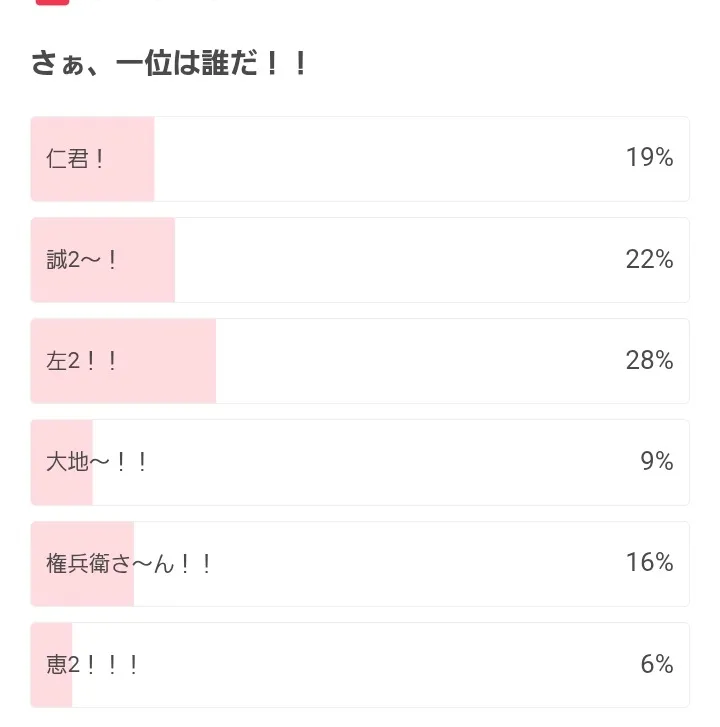Pick the 大地〜！！ poll option

point(360,462)
